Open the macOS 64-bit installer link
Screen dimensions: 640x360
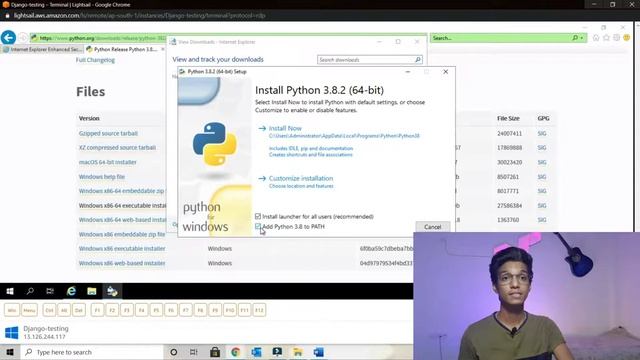point(108,162)
